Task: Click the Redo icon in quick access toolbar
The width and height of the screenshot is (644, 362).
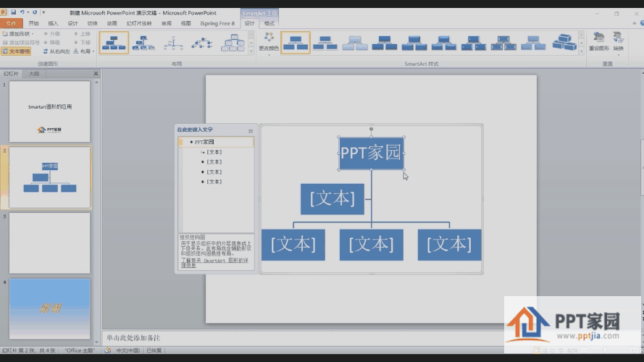Action: click(35, 12)
